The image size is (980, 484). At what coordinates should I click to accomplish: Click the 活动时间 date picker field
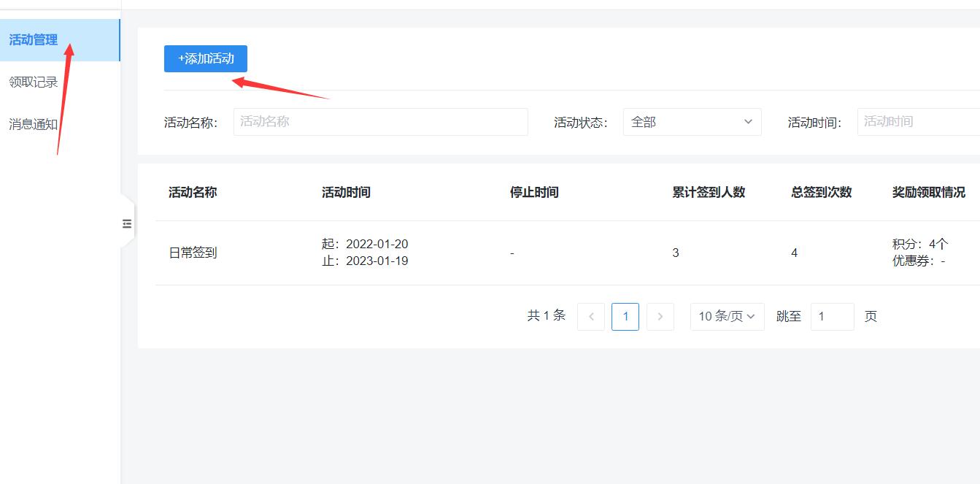[918, 122]
